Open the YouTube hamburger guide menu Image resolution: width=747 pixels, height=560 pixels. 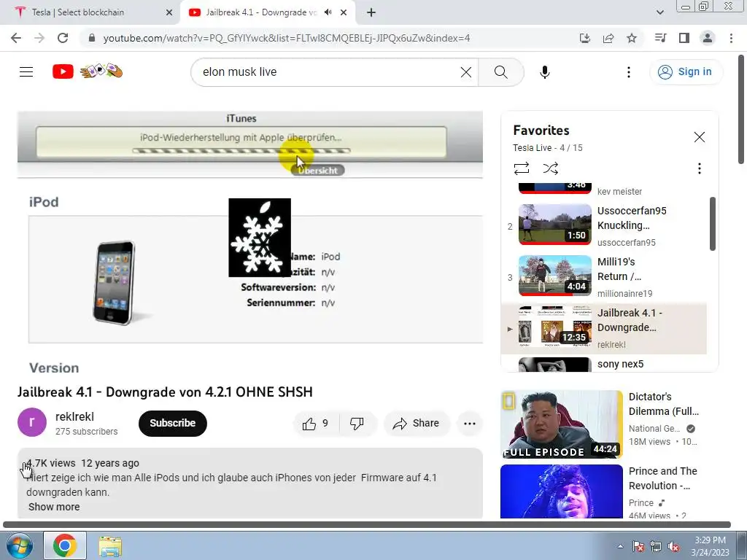tap(26, 72)
